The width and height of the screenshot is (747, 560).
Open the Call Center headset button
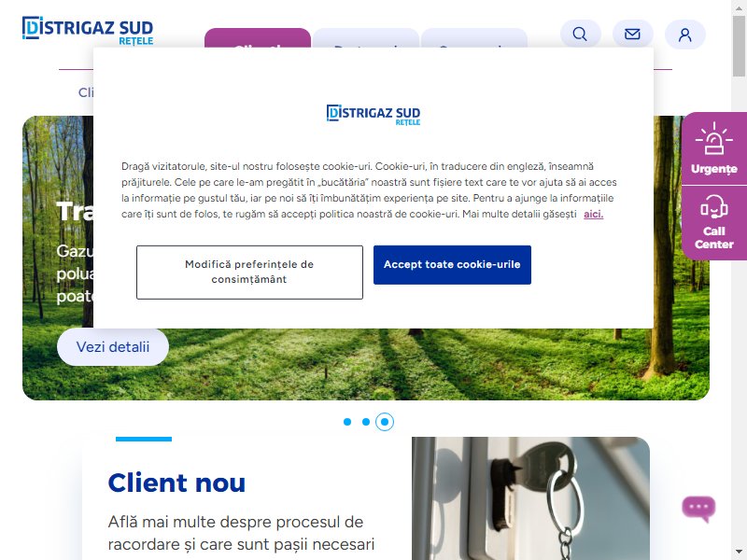(x=713, y=222)
